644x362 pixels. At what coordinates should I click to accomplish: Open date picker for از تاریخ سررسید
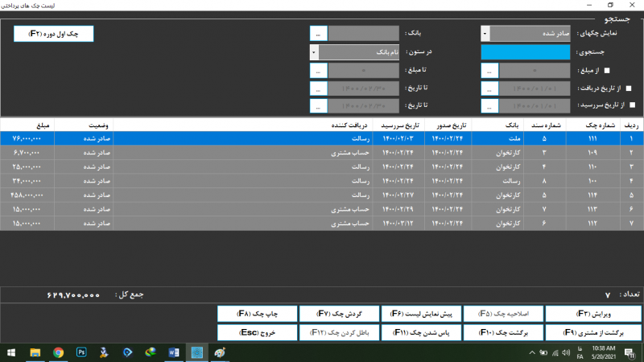coord(489,106)
